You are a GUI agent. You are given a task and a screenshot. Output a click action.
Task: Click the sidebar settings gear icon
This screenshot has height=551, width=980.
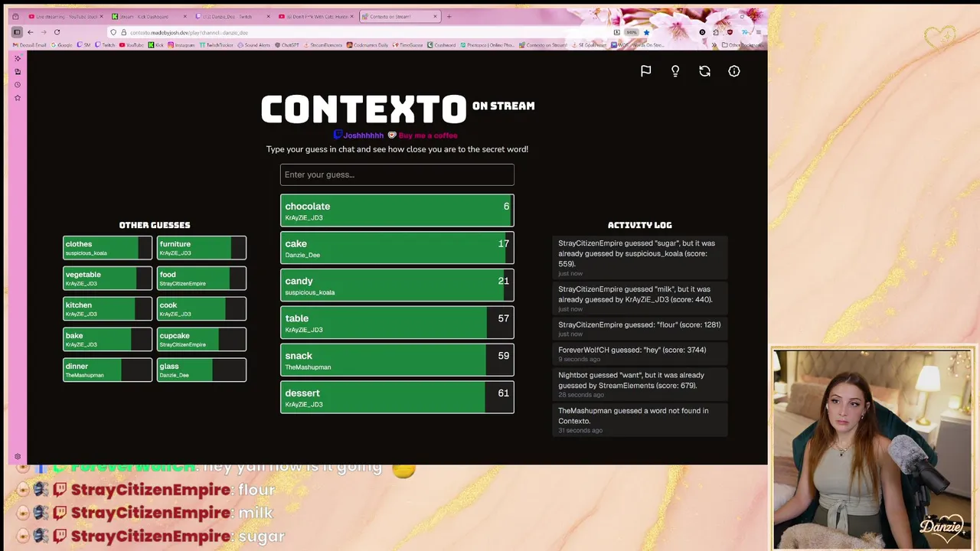(x=18, y=457)
